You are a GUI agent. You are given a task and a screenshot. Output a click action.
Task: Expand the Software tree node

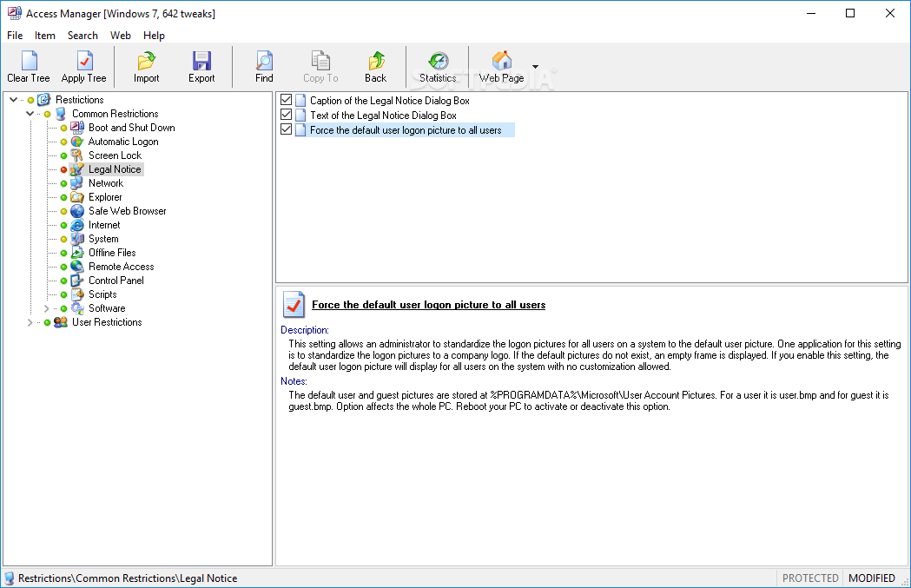pos(47,308)
